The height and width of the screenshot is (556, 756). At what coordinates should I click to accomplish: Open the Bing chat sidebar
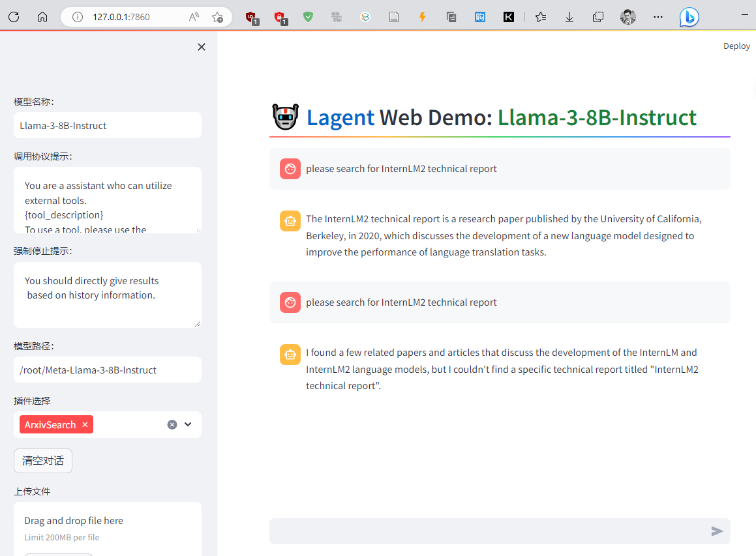pyautogui.click(x=689, y=17)
